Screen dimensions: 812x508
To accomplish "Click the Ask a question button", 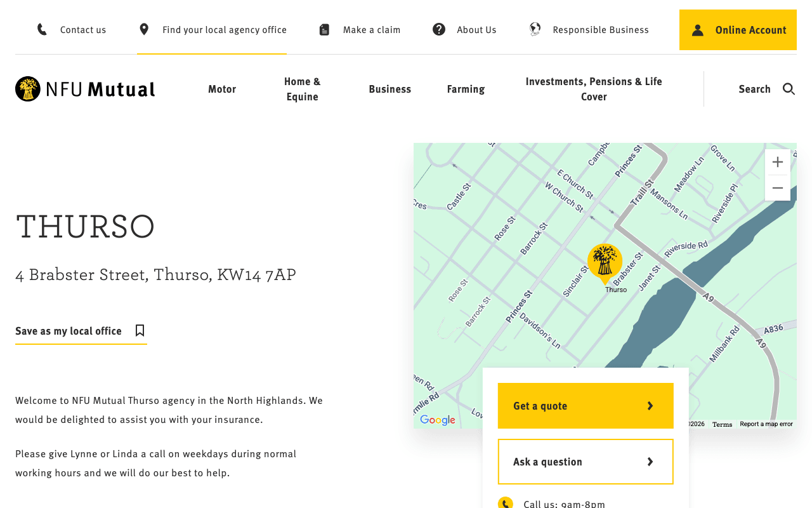I will point(586,462).
